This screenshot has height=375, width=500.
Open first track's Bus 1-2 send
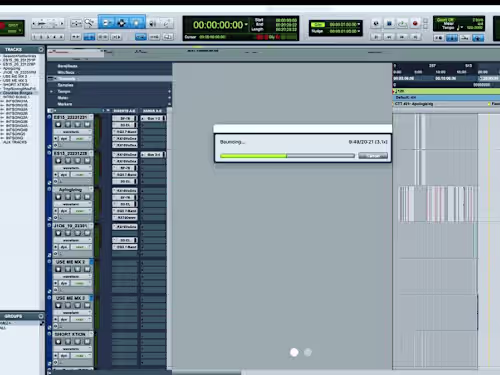pyautogui.click(x=153, y=118)
